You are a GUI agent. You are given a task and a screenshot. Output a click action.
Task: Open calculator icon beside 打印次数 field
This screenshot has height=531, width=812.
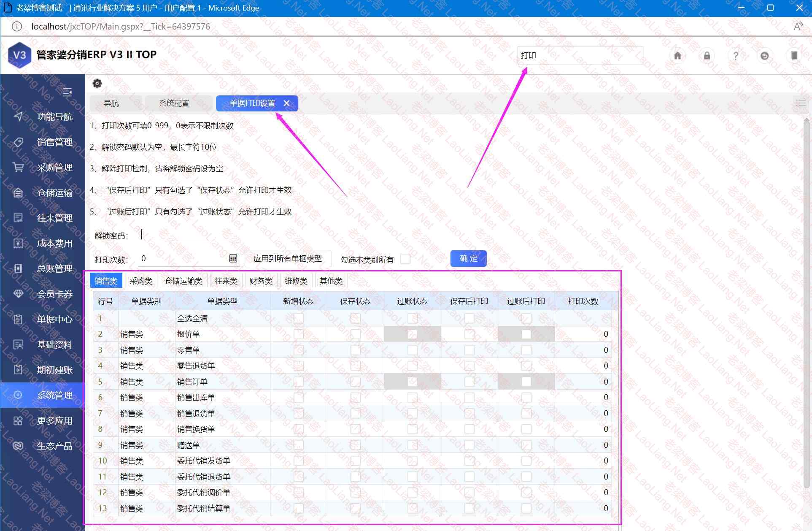(x=233, y=258)
